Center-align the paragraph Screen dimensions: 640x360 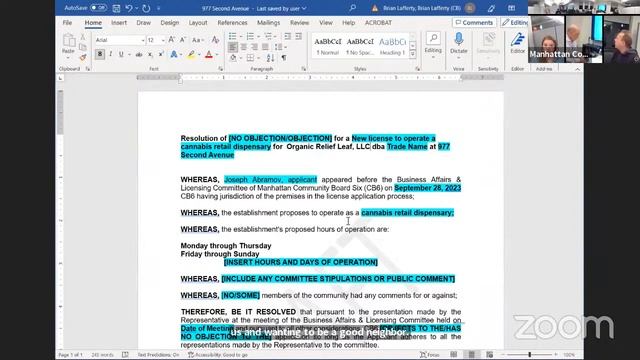pos(244,47)
